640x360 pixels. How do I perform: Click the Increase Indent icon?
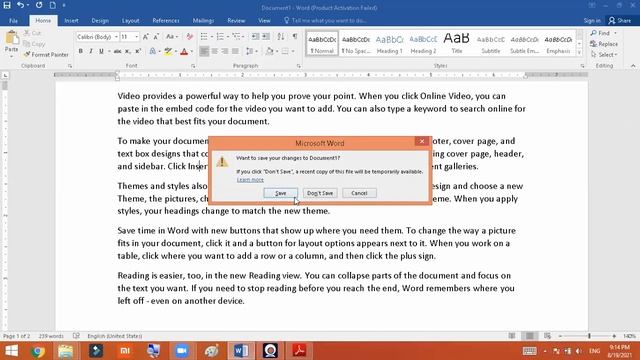(266, 37)
